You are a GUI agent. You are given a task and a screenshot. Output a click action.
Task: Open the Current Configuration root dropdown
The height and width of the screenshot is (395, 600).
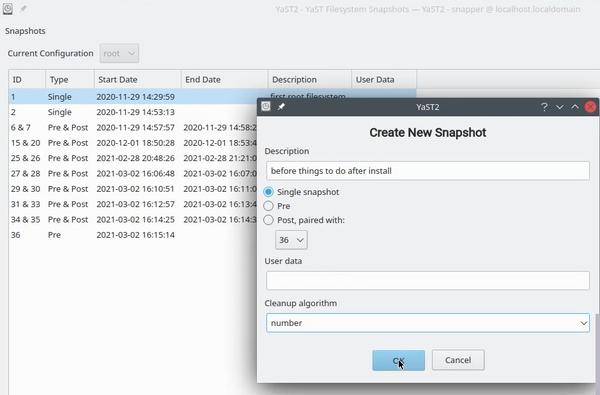119,53
